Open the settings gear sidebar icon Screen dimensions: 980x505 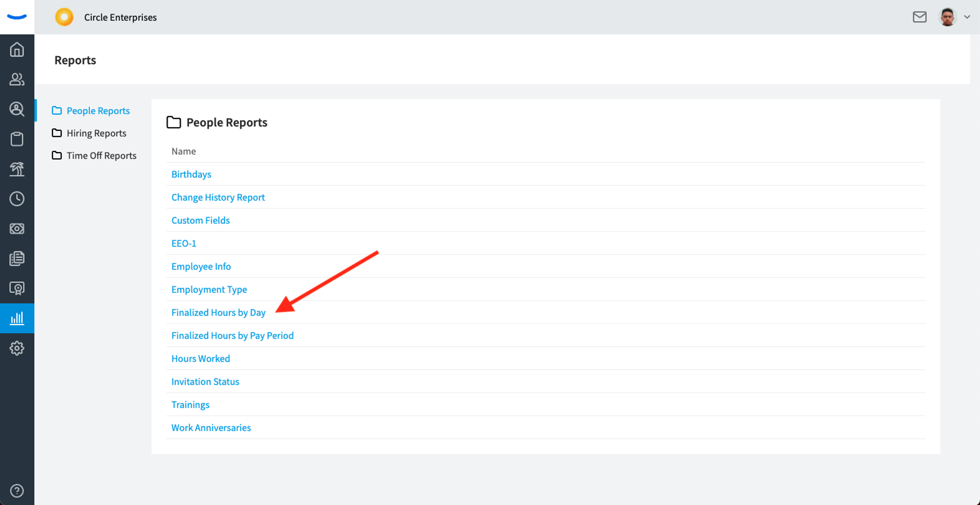pyautogui.click(x=17, y=348)
